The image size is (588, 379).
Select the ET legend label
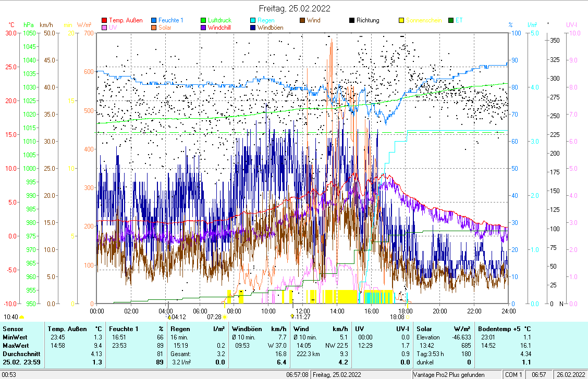pos(459,21)
